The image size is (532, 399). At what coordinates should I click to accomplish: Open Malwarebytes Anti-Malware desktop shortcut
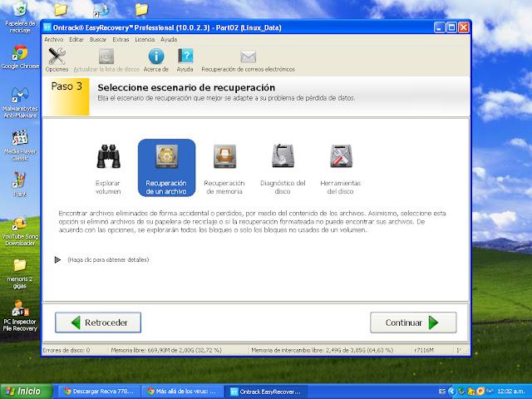point(20,102)
